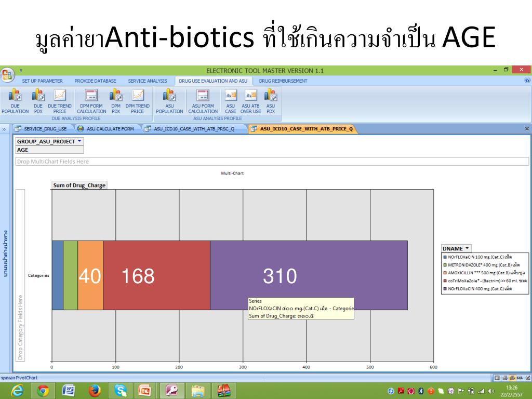Open File Explorer from taskbar
Viewport: 532px width, 399px height.
[198, 391]
